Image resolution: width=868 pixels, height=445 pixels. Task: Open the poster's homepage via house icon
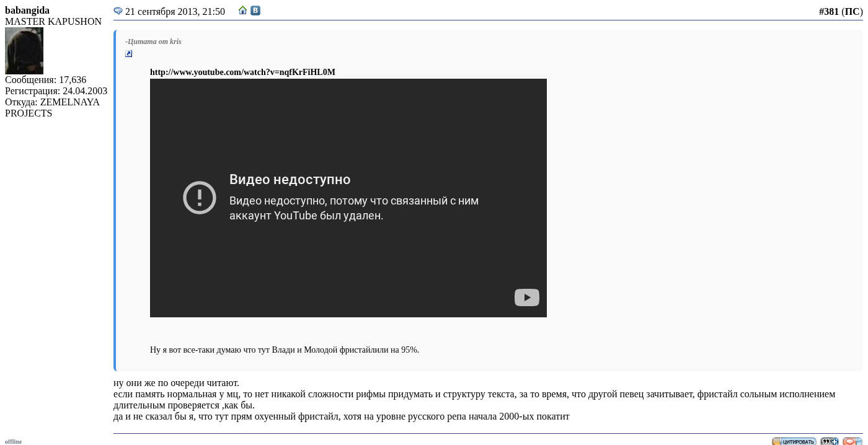(x=243, y=11)
